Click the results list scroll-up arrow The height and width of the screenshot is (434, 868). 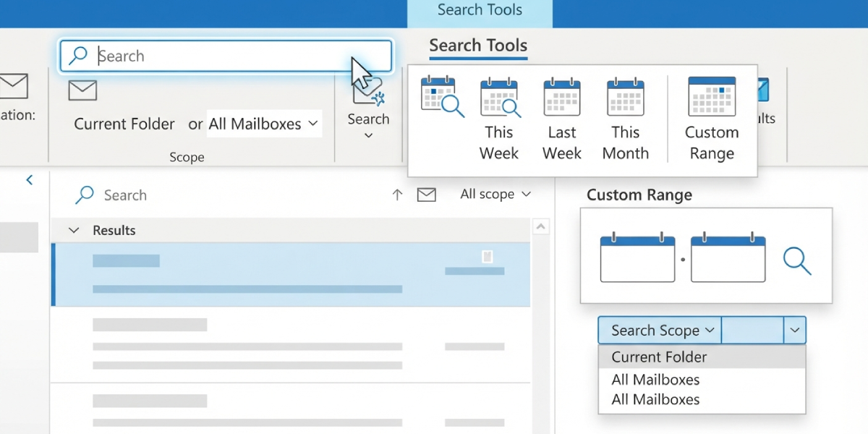coord(540,227)
